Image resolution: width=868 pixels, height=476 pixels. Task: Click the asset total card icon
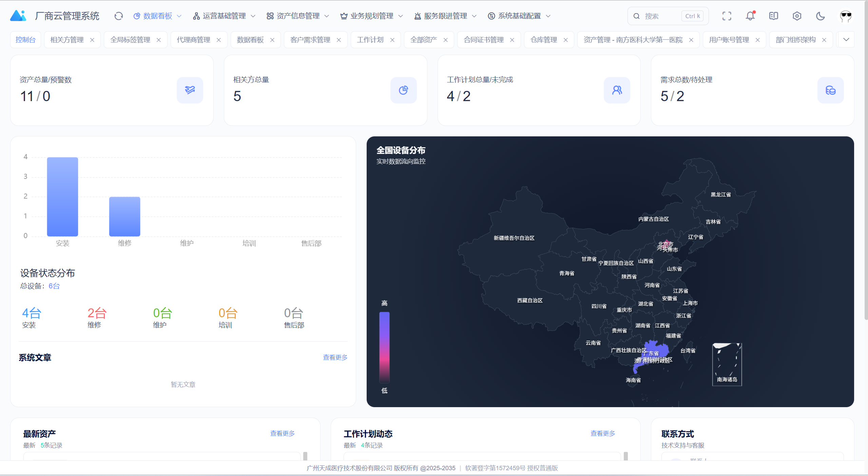[x=190, y=90]
